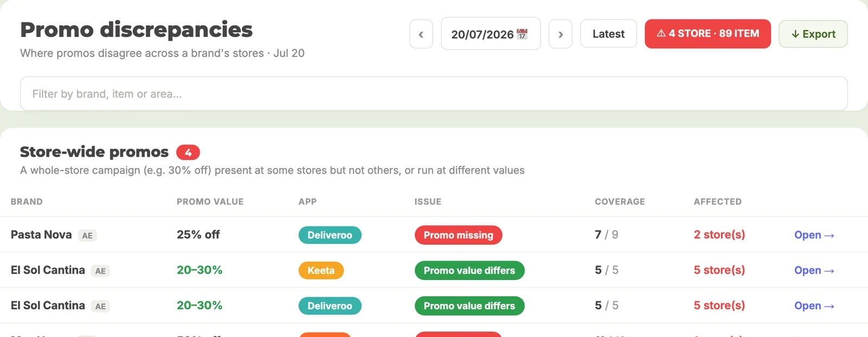Click Promo value differs in El Sol Cantina's Deliveroo row
The image size is (868, 337).
click(x=470, y=306)
